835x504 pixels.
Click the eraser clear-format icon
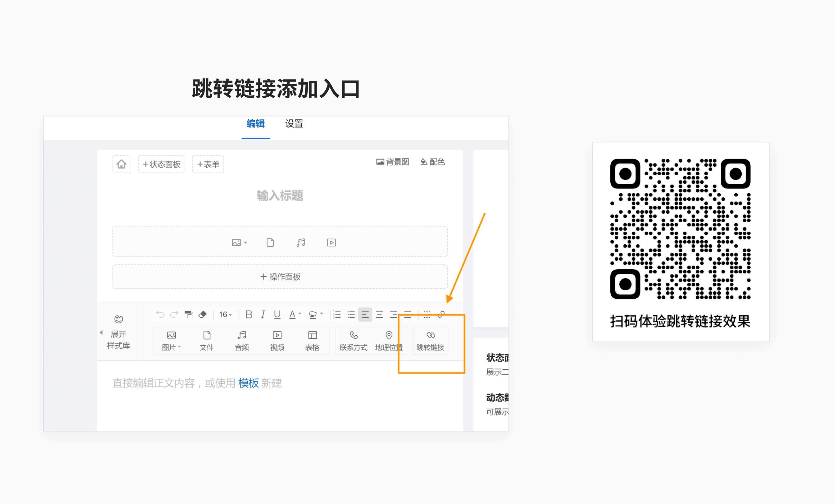[202, 314]
